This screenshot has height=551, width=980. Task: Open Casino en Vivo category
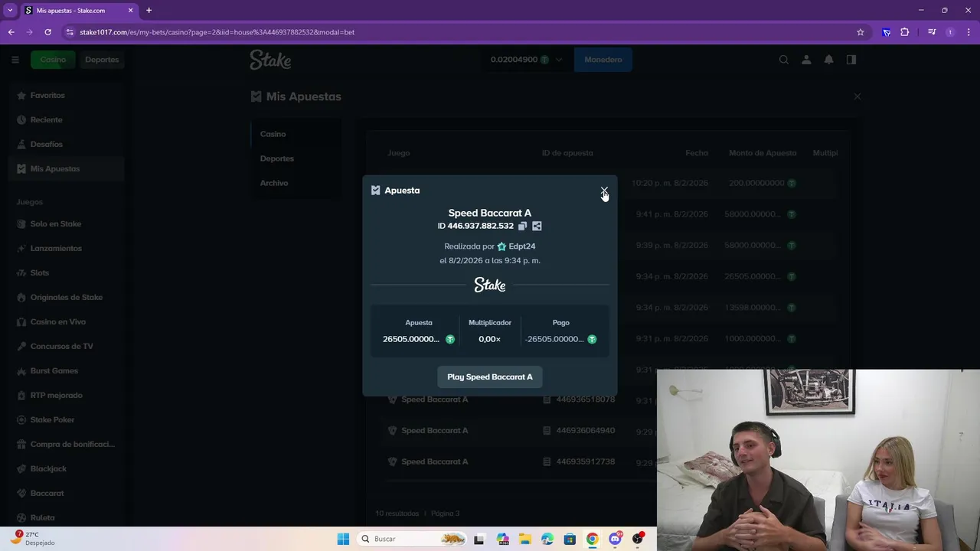[x=64, y=322]
